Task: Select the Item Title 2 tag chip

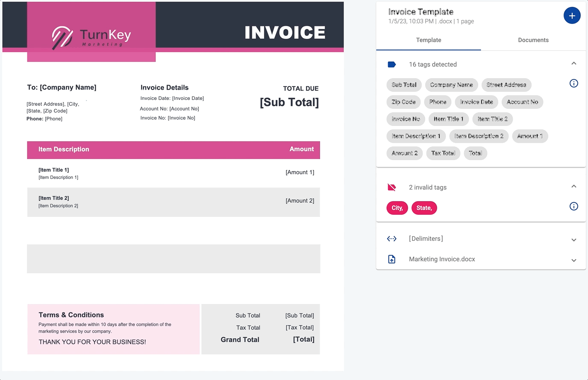Action: [x=492, y=119]
